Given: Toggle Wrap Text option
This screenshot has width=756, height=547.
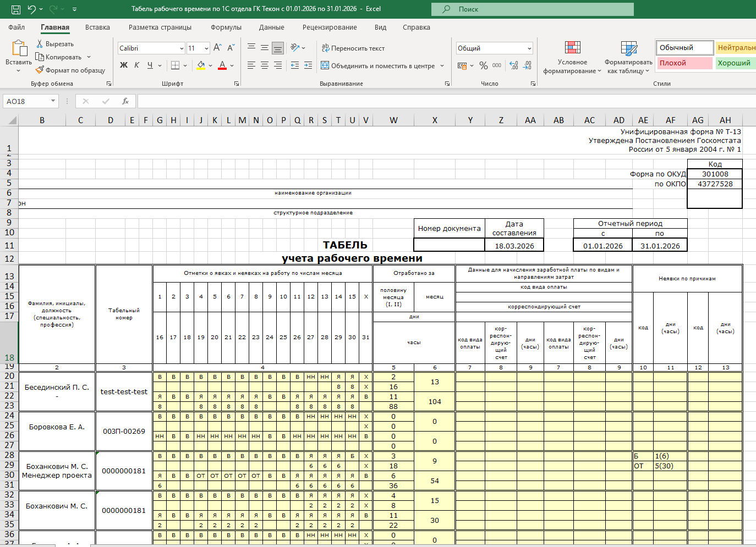Looking at the screenshot, I should tap(353, 48).
